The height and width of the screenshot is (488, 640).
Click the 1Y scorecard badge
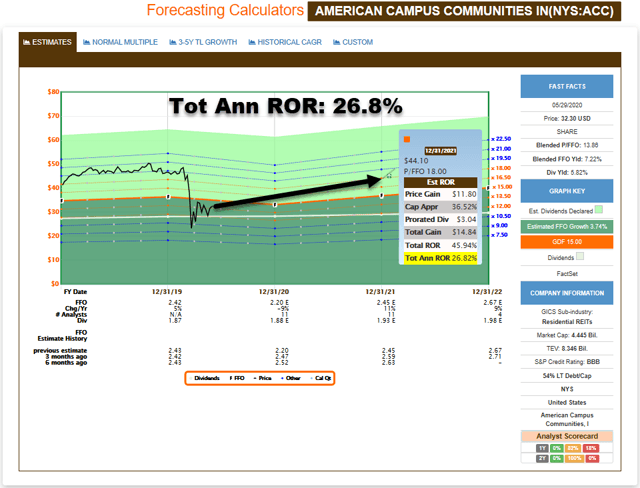542,448
